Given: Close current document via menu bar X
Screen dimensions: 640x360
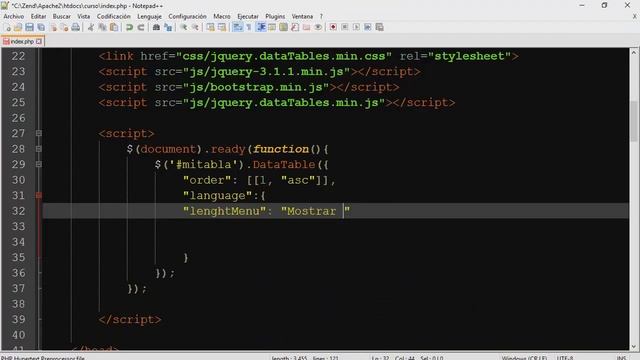Looking at the screenshot, I should [x=635, y=16].
